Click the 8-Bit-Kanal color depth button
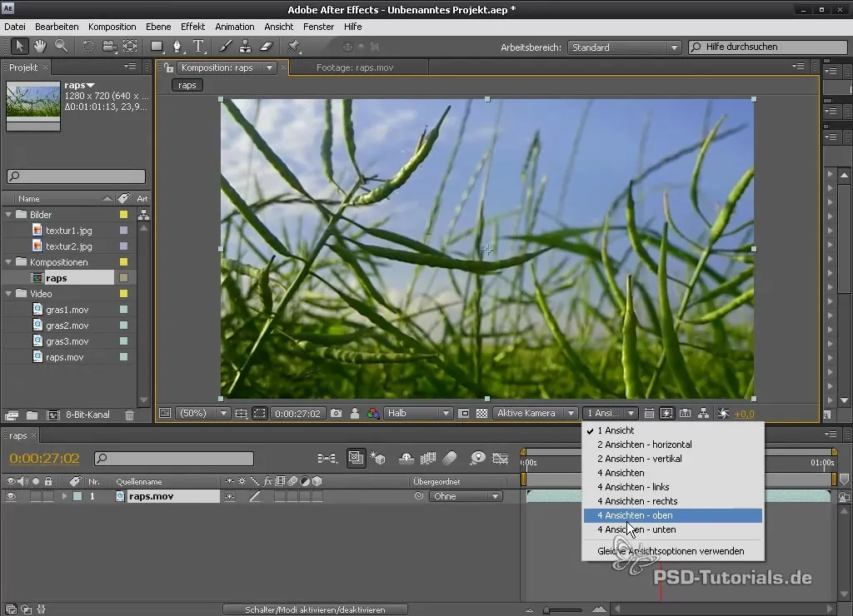The image size is (853, 616). tap(87, 415)
